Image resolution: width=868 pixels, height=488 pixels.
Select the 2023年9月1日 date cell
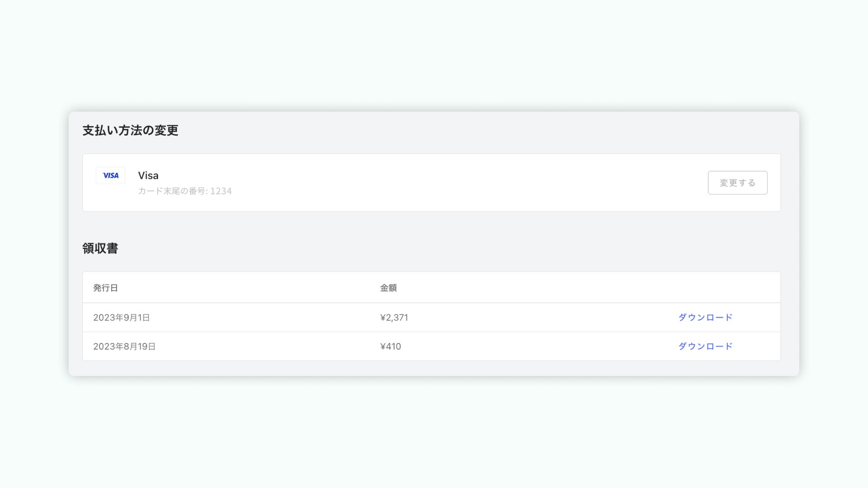[121, 318]
